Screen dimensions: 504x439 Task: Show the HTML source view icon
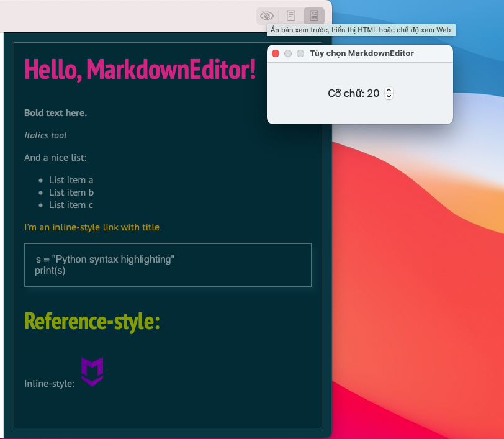291,16
